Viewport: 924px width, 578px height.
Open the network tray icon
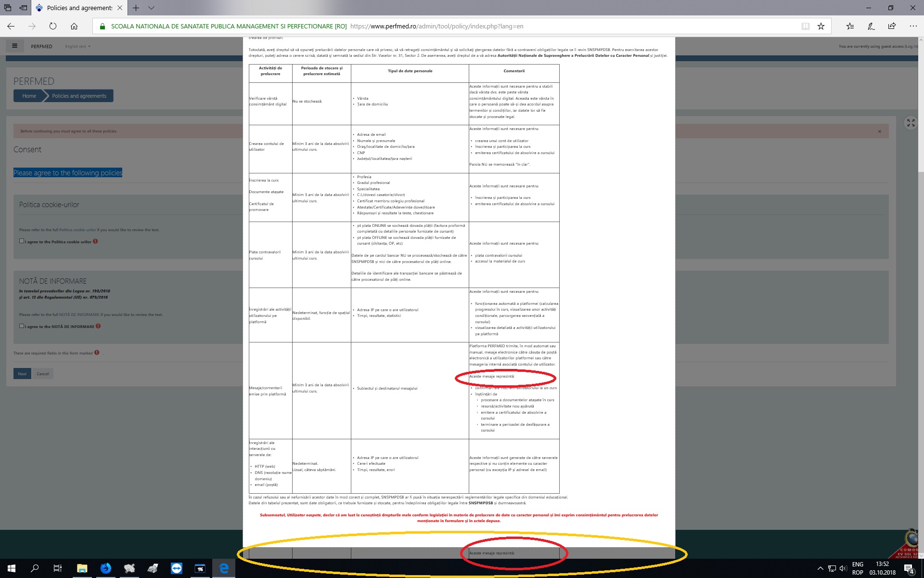click(832, 568)
